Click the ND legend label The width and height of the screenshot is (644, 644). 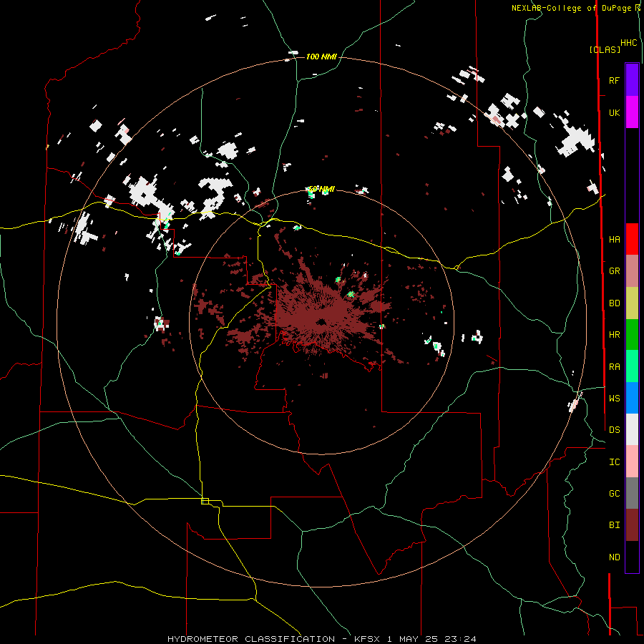(x=614, y=557)
